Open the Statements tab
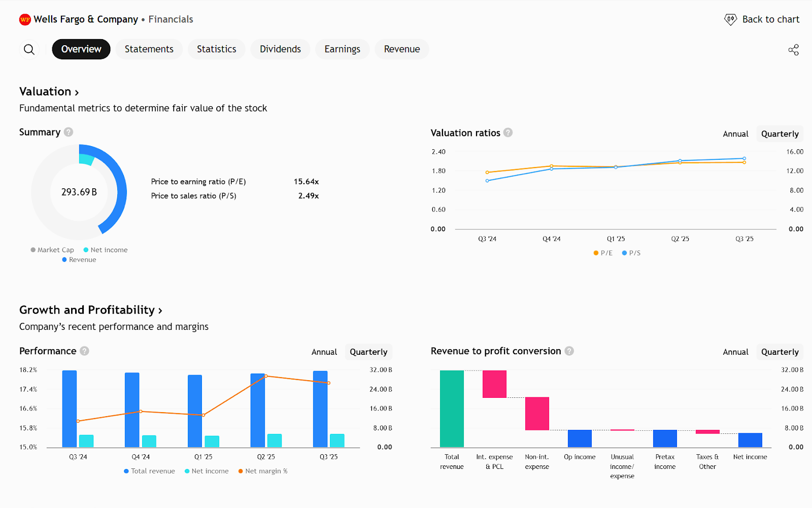Viewport: 812px width, 508px height. point(149,49)
